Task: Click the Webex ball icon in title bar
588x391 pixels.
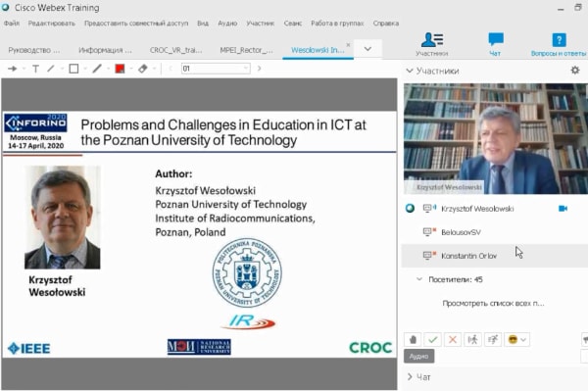Action: tap(5, 7)
